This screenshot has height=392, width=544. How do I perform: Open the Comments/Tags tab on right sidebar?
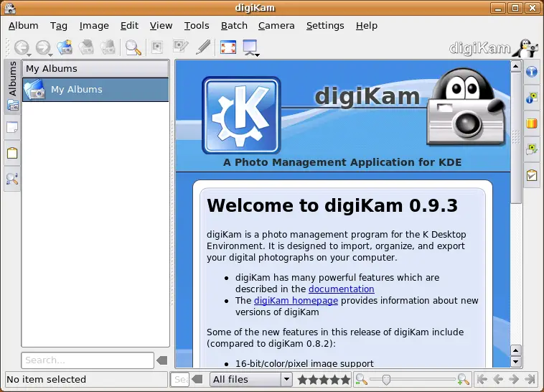(x=532, y=149)
